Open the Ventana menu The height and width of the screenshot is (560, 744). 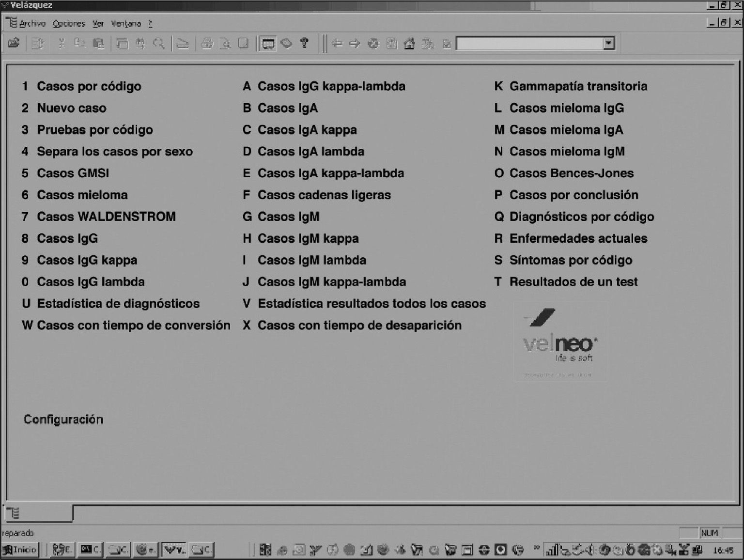point(126,23)
